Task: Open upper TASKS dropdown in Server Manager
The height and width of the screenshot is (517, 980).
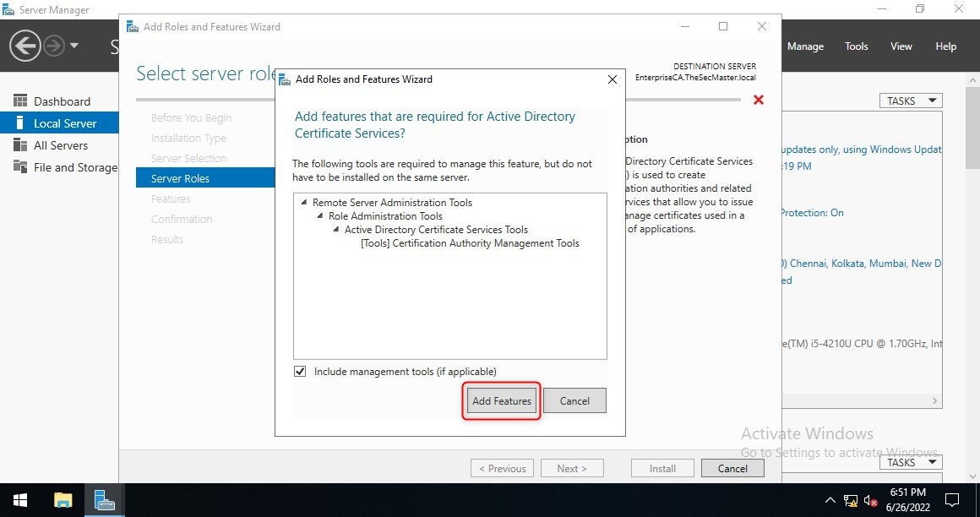Action: [911, 101]
